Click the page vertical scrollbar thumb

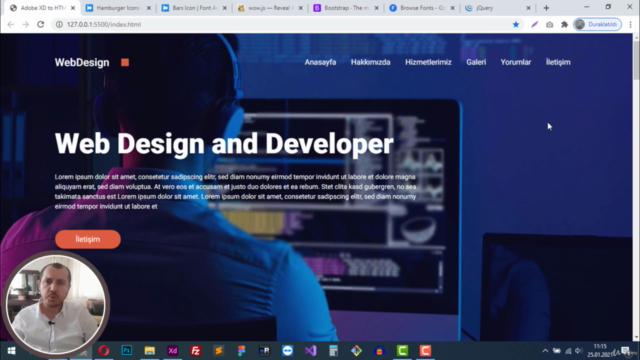tap(636, 60)
